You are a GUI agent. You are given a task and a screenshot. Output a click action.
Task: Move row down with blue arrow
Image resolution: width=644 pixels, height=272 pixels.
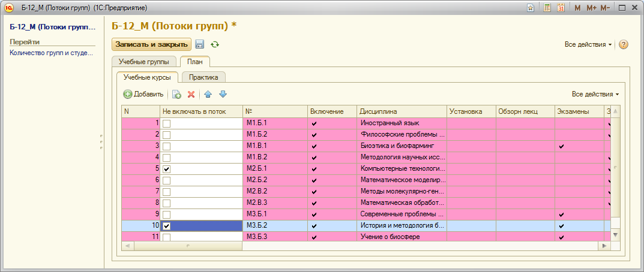pos(223,94)
